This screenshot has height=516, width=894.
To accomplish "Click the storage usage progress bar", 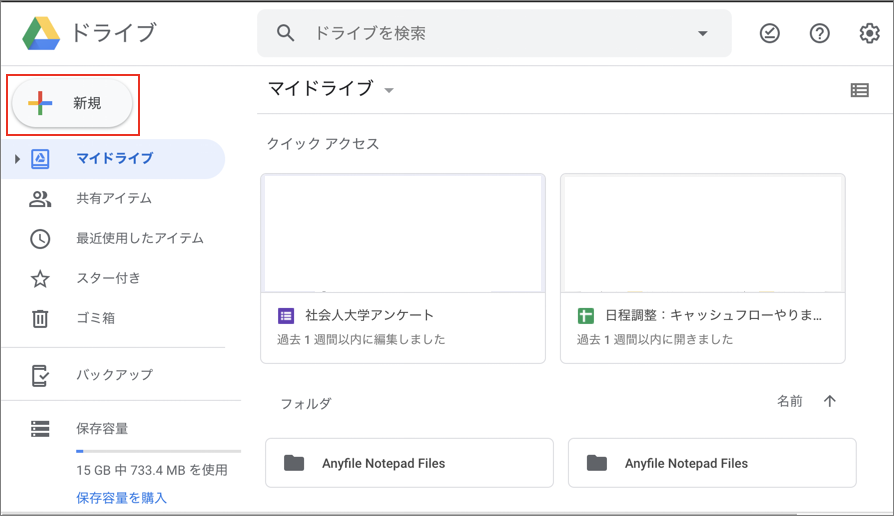I will pyautogui.click(x=158, y=451).
